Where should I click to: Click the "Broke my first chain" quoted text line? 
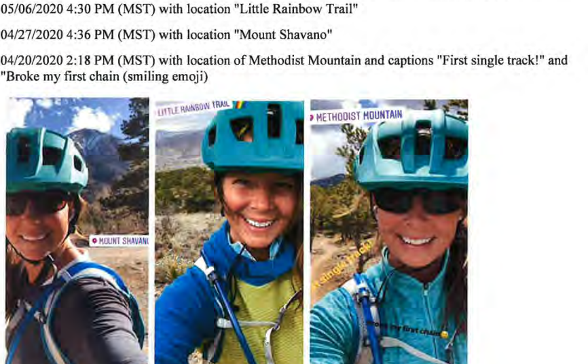[105, 77]
